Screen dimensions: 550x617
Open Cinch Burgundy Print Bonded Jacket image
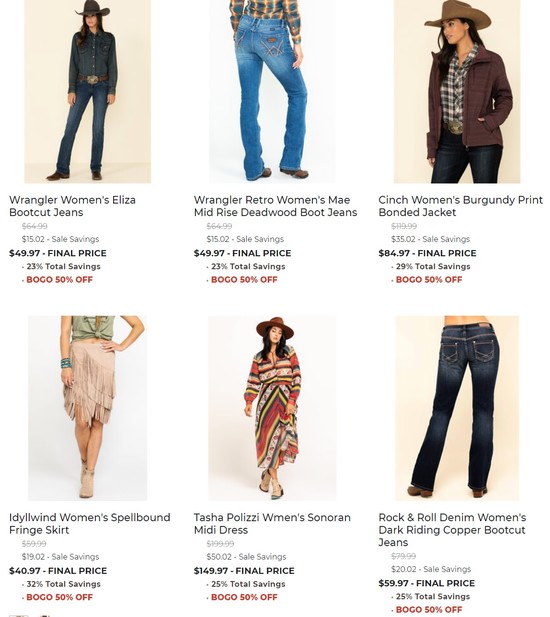point(457,91)
